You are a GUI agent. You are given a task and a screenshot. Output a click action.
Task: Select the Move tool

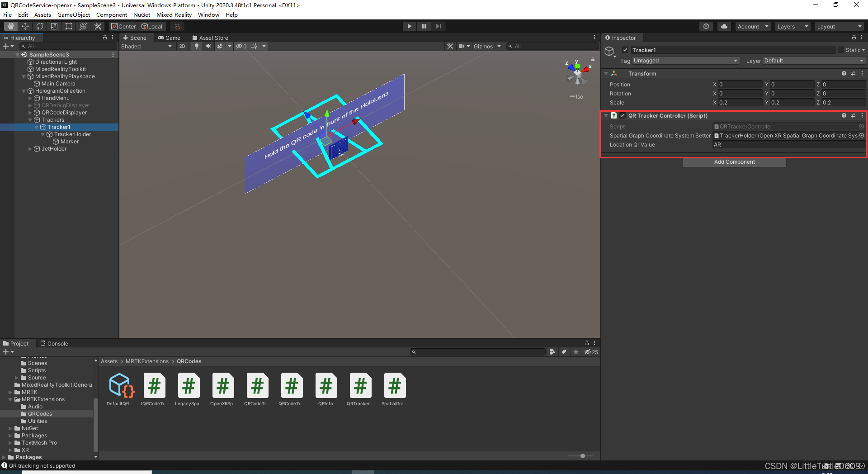(25, 26)
